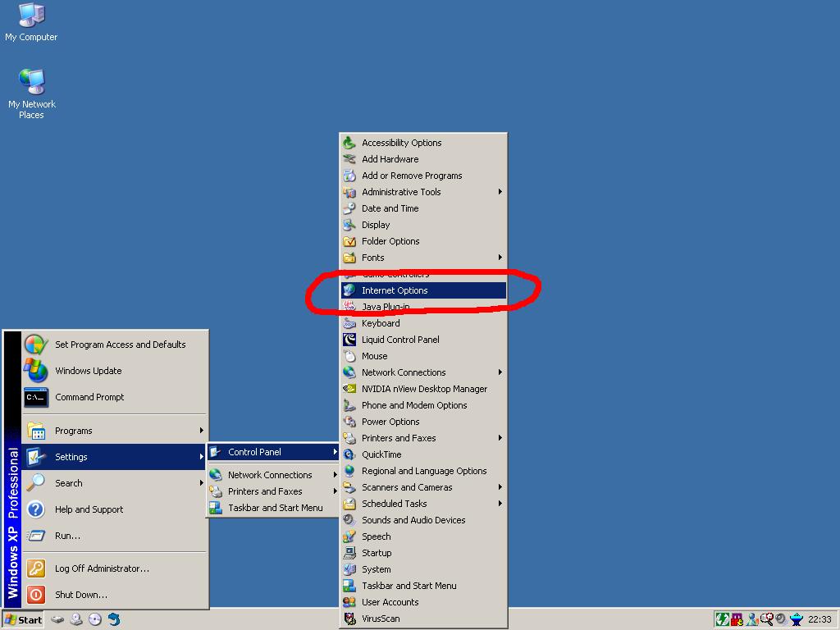This screenshot has height=630, width=840.
Task: Expand Scanners and Cameras submenu
Action: click(424, 487)
